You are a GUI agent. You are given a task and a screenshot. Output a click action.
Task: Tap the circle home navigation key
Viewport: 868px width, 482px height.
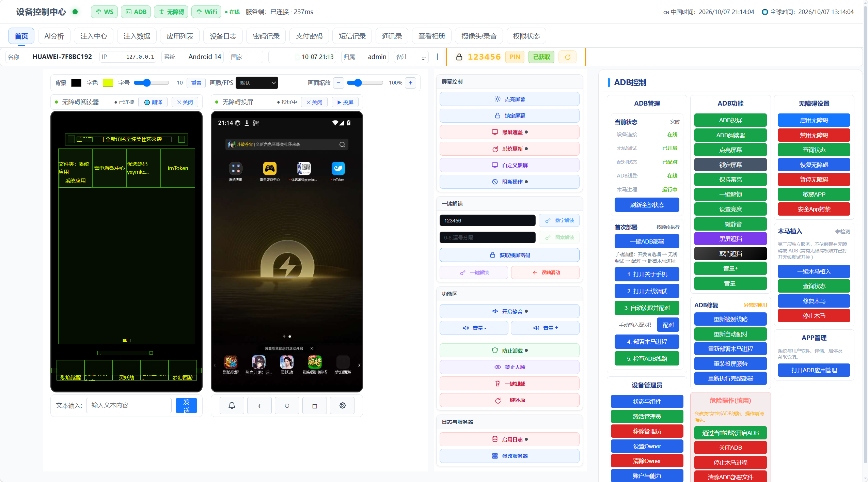[287, 405]
